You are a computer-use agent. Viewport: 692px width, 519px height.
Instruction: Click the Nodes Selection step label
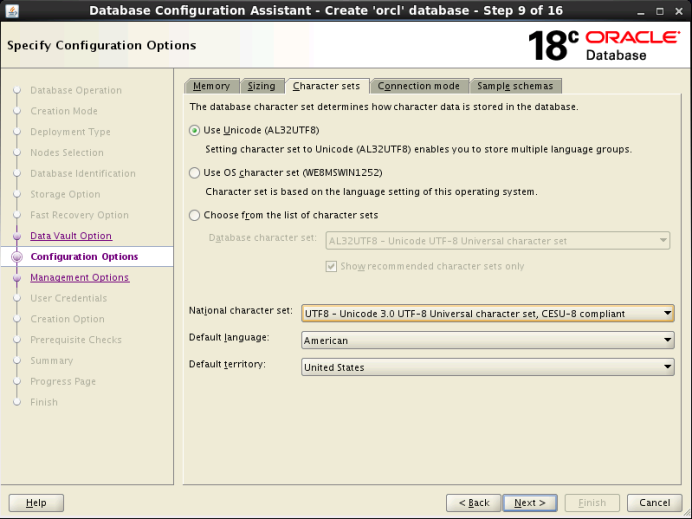coord(67,152)
